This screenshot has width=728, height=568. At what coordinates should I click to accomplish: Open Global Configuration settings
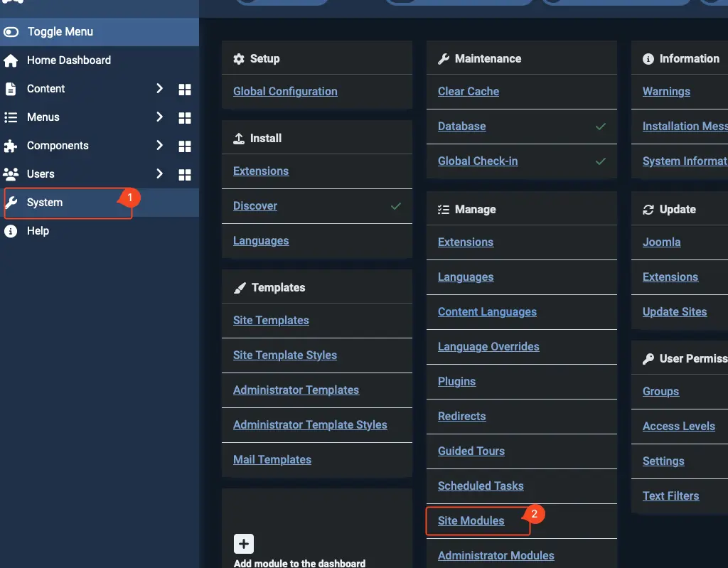tap(285, 92)
